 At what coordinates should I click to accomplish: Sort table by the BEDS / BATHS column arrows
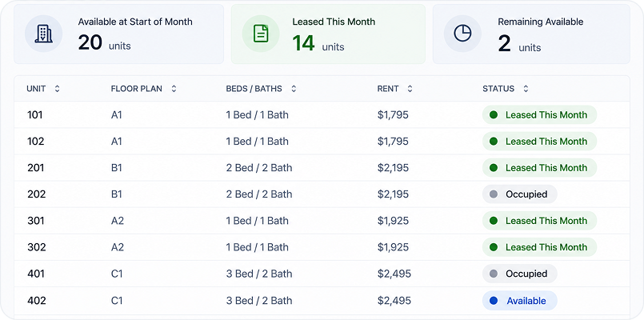click(294, 89)
